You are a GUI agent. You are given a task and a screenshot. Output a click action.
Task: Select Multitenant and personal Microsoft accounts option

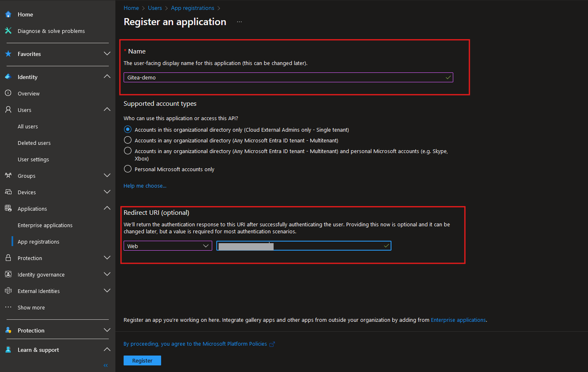pyautogui.click(x=128, y=151)
